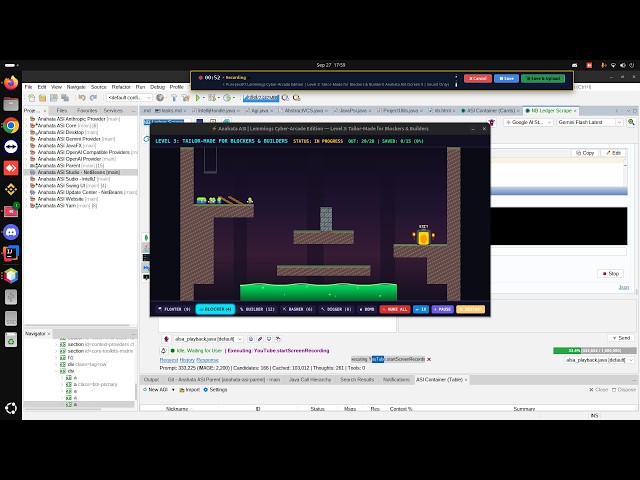Viewport: 640px width, 480px height.
Task: Open Google Chrome from the dock
Action: click(11, 125)
